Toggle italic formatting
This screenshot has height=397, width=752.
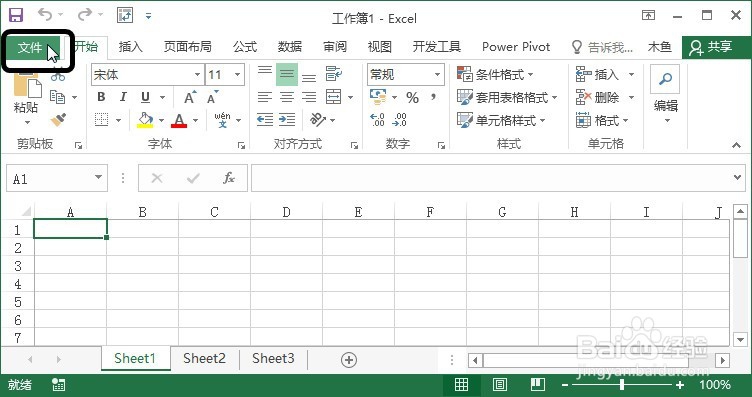(123, 97)
